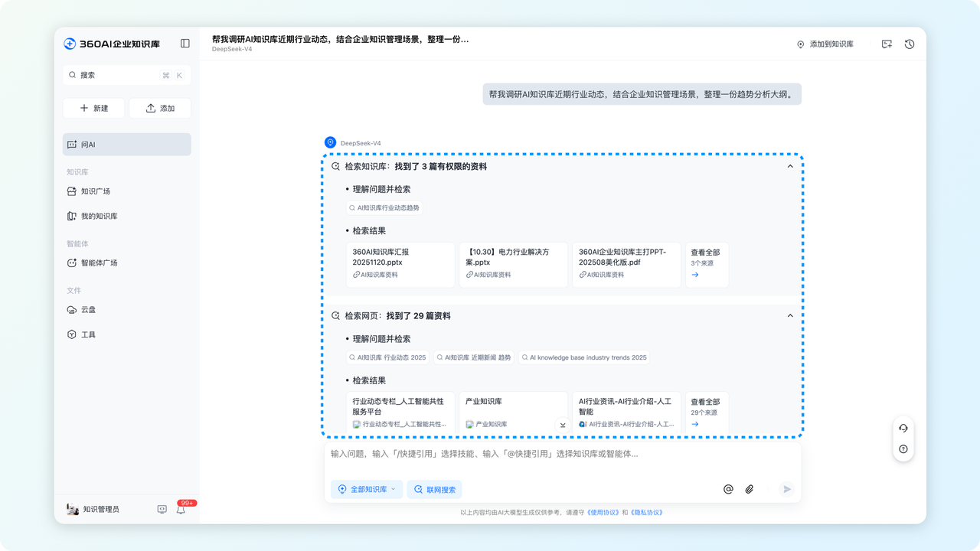This screenshot has width=980, height=551.
Task: Select 问AI in the sidebar
Action: (x=127, y=145)
